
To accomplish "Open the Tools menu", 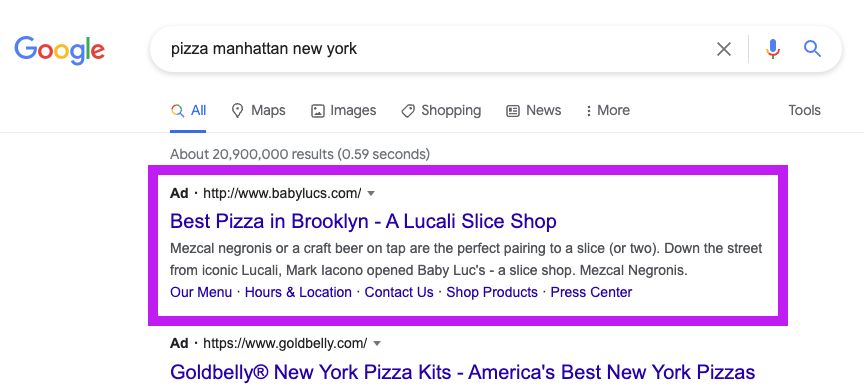I will click(804, 110).
